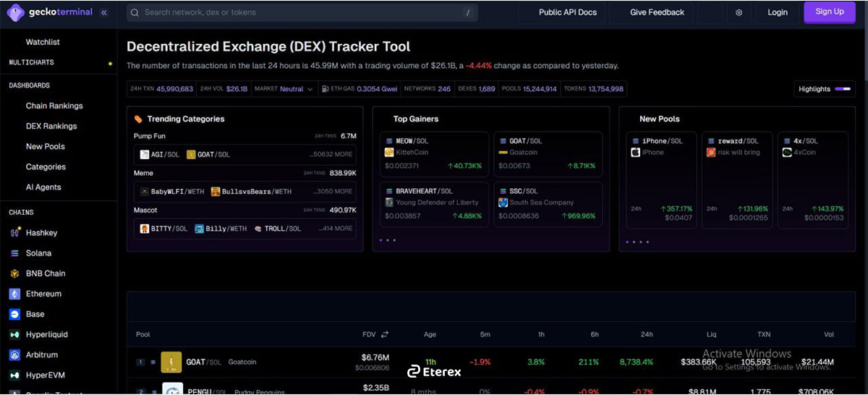Click the BullsvsBears token icon in Meme

pos(216,191)
